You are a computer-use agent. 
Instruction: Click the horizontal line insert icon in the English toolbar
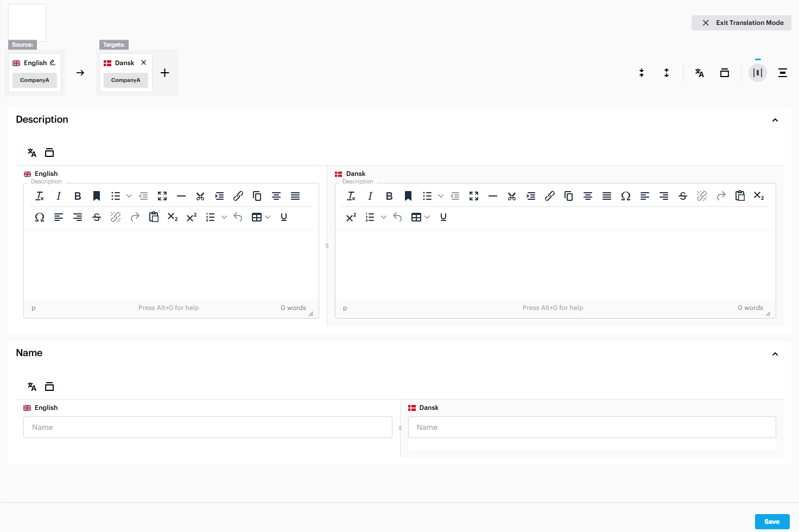pyautogui.click(x=181, y=196)
